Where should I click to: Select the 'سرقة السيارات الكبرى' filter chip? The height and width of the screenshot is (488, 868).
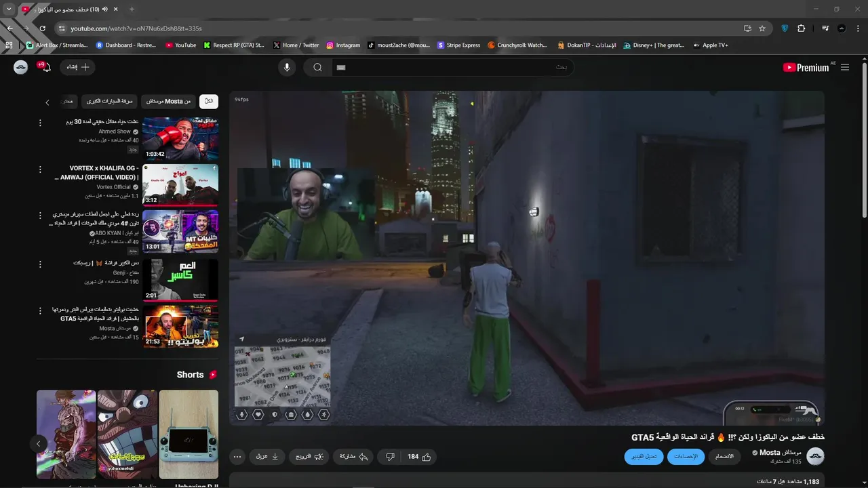tap(110, 101)
